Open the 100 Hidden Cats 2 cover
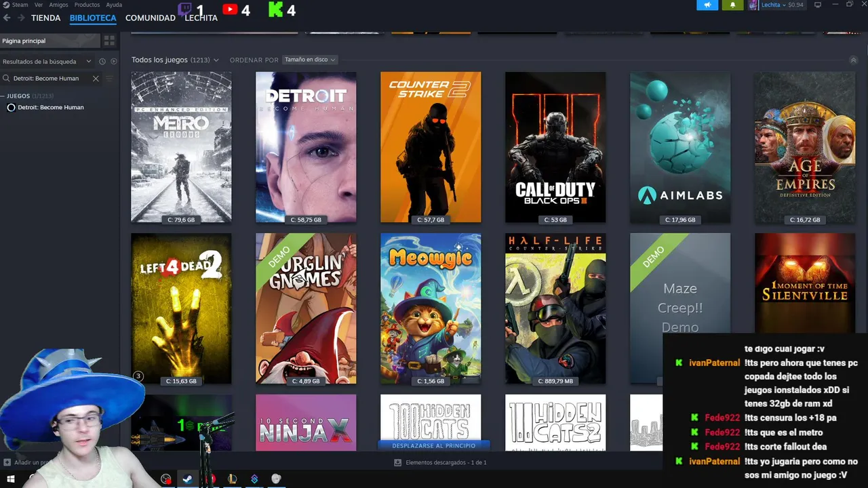868x488 pixels. point(555,423)
